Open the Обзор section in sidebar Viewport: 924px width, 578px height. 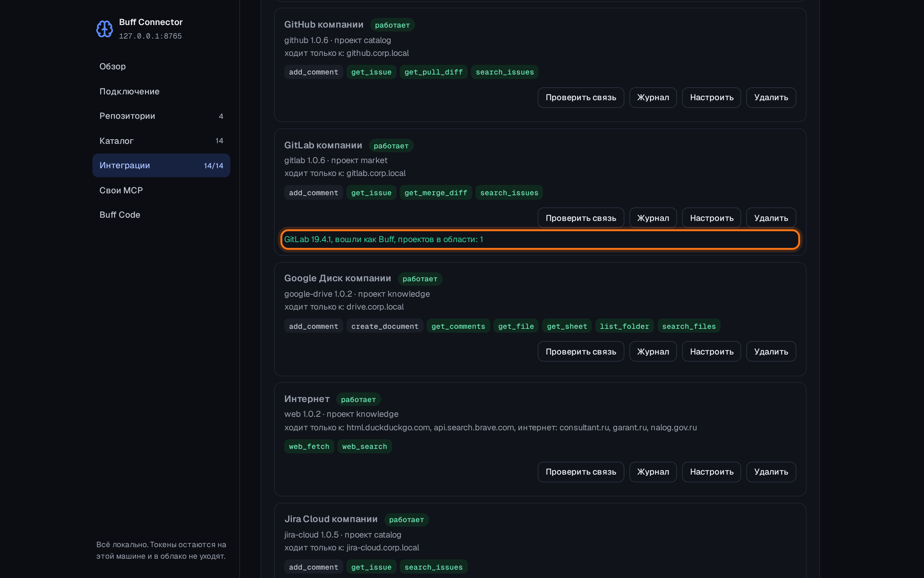pos(161,66)
